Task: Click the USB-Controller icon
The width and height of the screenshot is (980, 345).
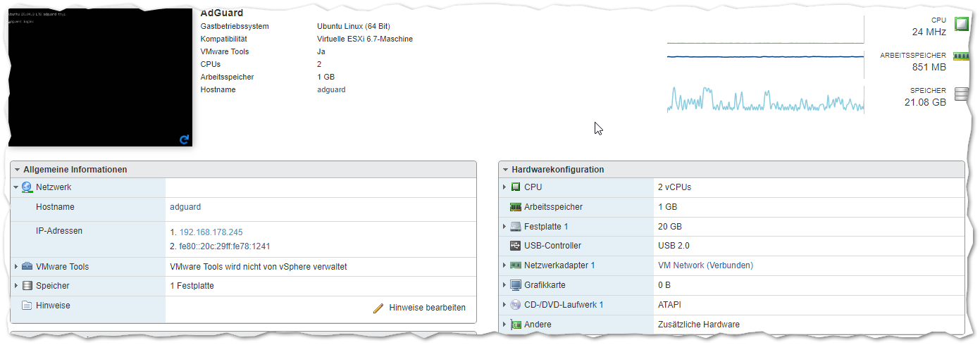Action: coord(515,246)
